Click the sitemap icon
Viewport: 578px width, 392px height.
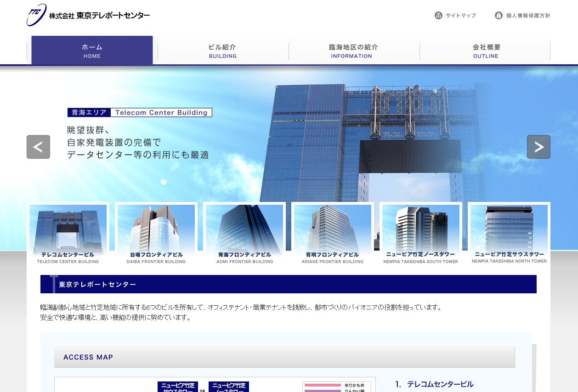pos(438,15)
